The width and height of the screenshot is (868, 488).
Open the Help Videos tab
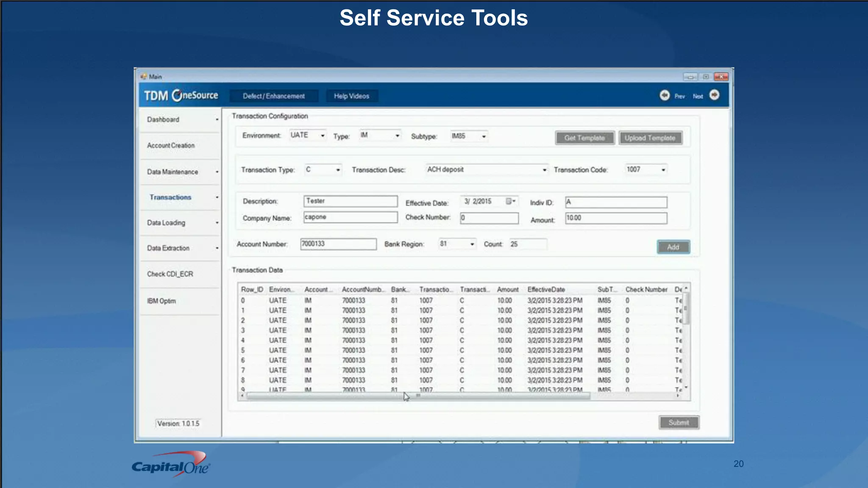coord(351,96)
